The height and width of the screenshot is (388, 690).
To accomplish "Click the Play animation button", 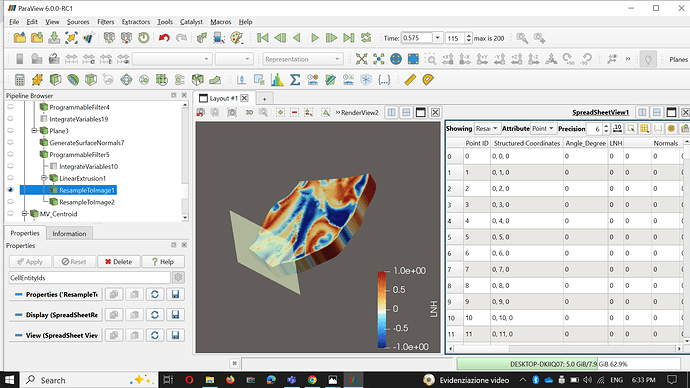I will coord(314,38).
